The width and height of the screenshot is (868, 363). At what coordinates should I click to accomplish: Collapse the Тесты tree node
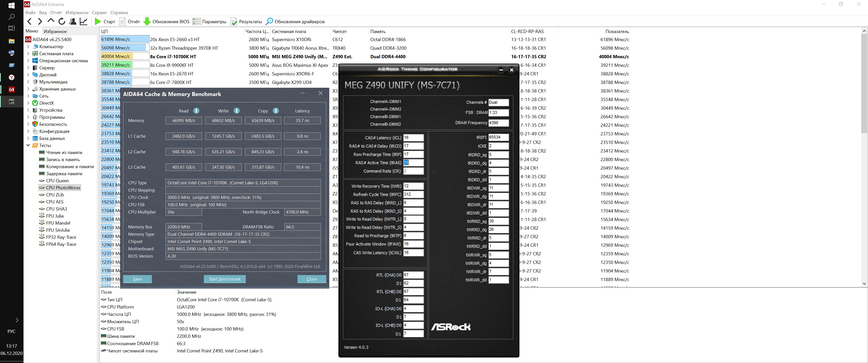click(28, 145)
